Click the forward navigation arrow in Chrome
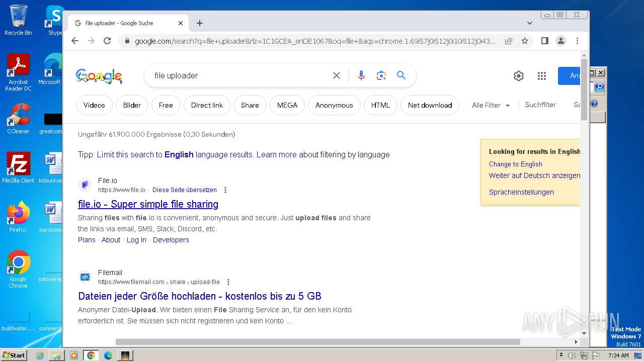The image size is (644, 362). click(x=91, y=41)
